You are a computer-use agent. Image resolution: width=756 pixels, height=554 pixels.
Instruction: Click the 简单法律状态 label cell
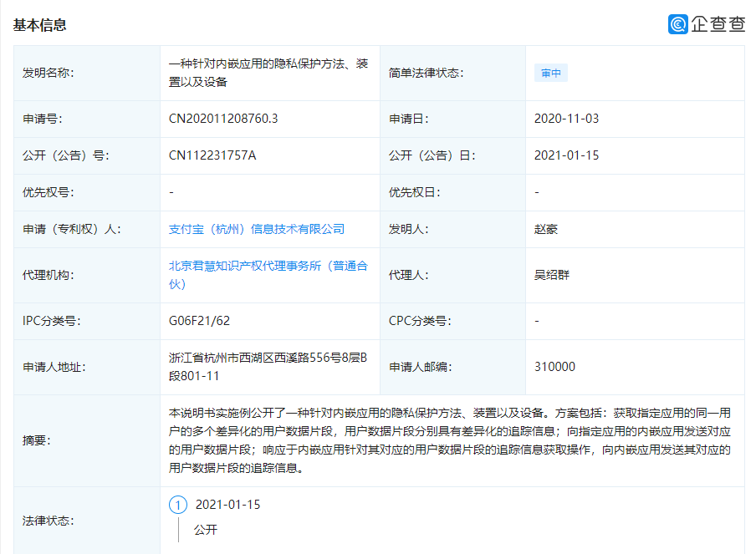[426, 74]
